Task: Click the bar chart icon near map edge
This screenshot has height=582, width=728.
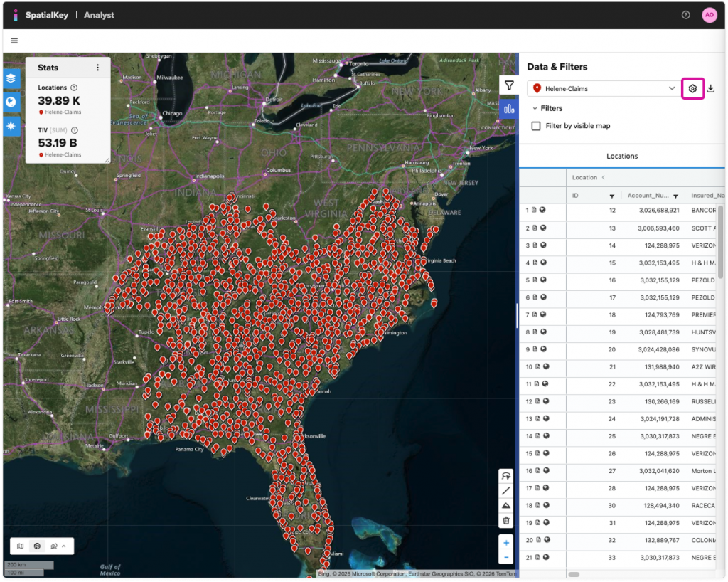Action: tap(509, 109)
